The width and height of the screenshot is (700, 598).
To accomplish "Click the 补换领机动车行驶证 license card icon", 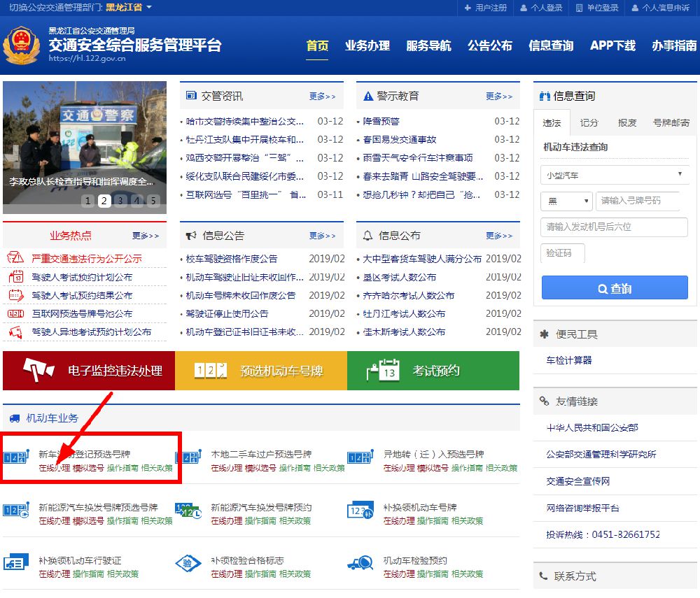I will (16, 564).
